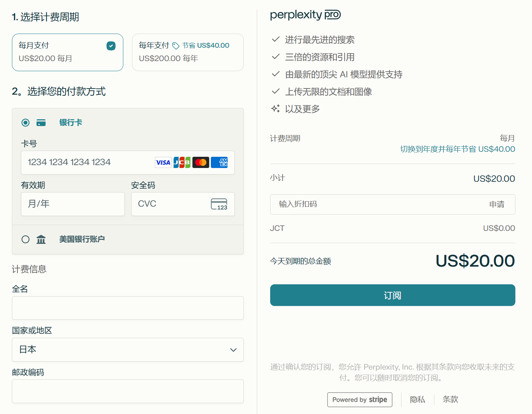This screenshot has height=414, width=532.
Task: Click the 美国银行账户 label
Action: point(82,239)
